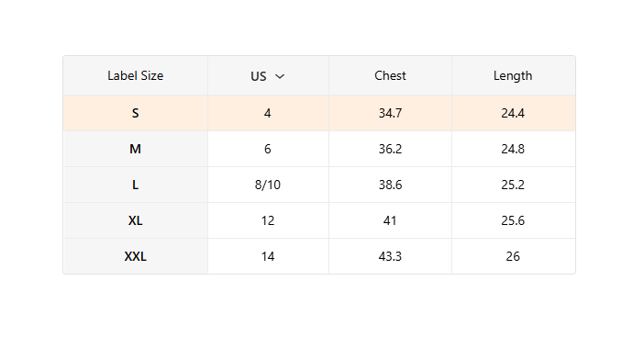Click length value 24.4

point(513,113)
